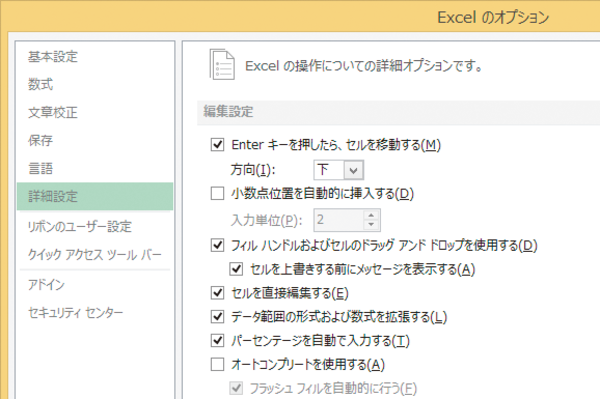Toggle データ範囲の形式および数式を拡張する checkbox
The width and height of the screenshot is (600, 399).
coord(217,317)
